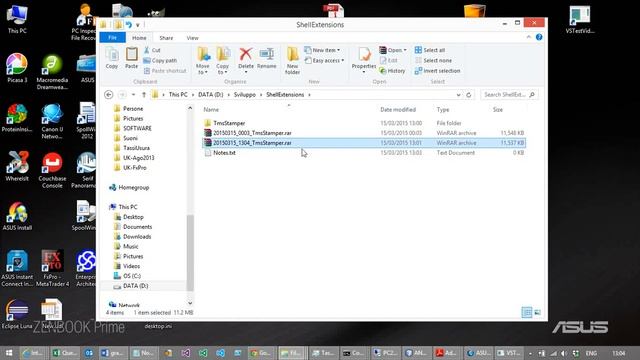The height and width of the screenshot is (360, 640).
Task: Click Invert selection in the ribbon
Action: pyautogui.click(x=437, y=71)
